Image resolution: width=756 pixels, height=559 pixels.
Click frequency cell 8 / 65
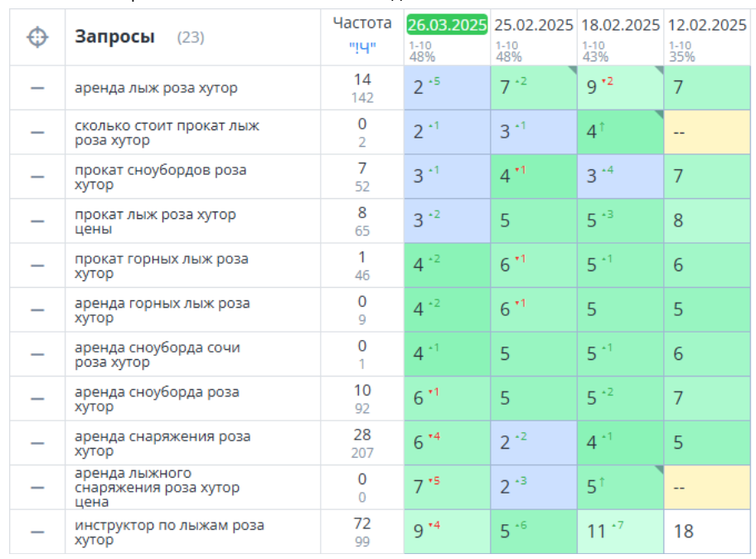tap(362, 221)
